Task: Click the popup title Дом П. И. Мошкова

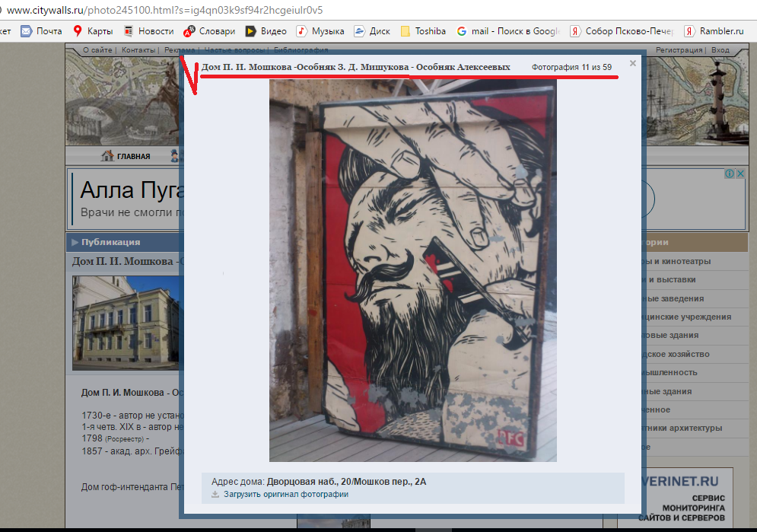Action: (356, 67)
